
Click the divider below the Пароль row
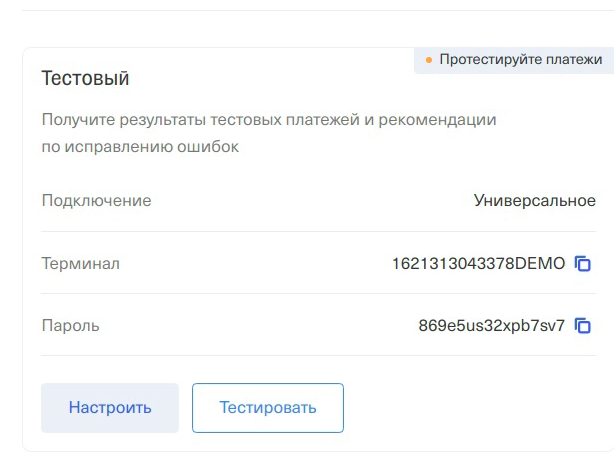(x=318, y=356)
